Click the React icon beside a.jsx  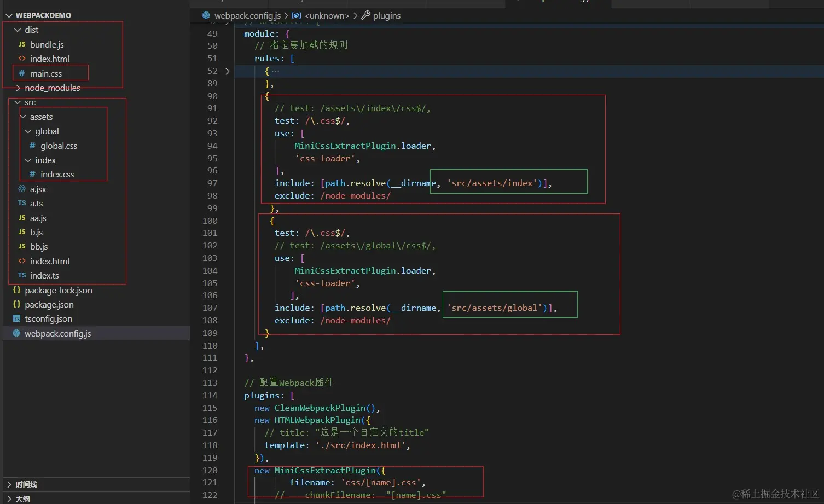click(x=22, y=189)
